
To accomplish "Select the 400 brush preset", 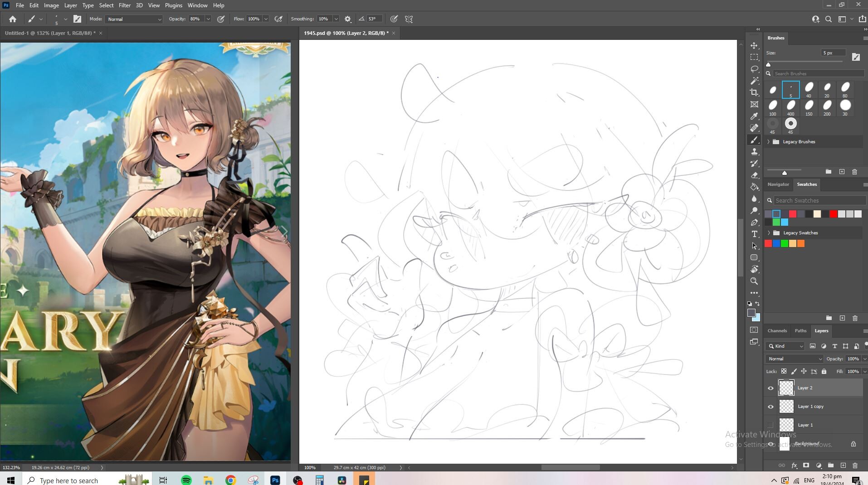I will 791,108.
